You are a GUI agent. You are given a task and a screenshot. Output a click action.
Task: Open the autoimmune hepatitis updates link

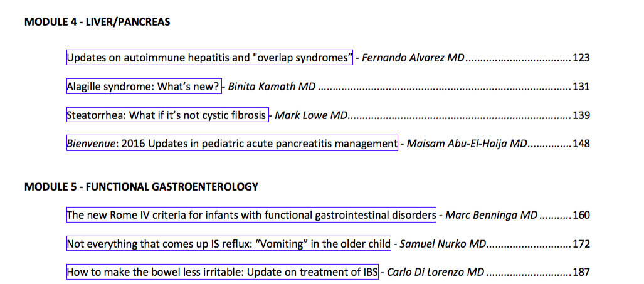(209, 58)
